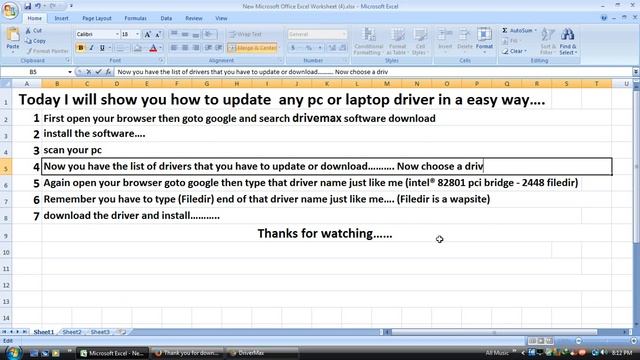640x360 pixels.
Task: Open Conditional Formatting options
Action: tap(368, 41)
